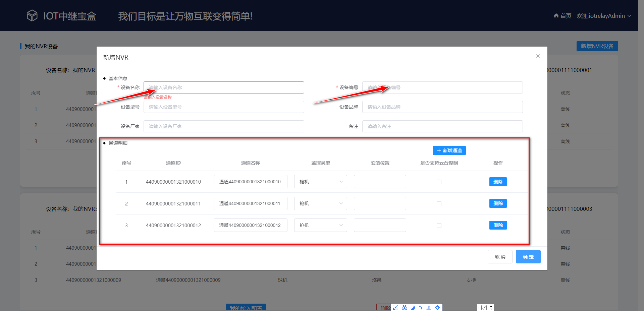Click the person icon on input toolbar
This screenshot has height=311, width=644.
point(429,308)
